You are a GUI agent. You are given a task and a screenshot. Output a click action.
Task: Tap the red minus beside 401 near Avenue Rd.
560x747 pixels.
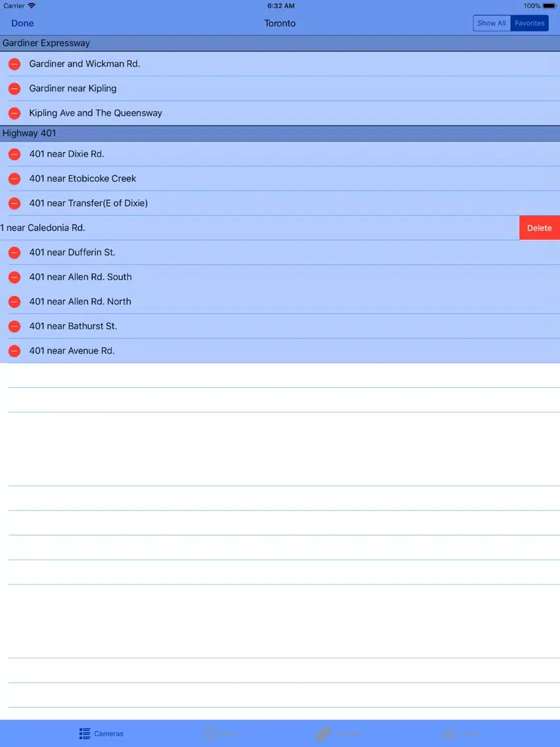(x=14, y=351)
